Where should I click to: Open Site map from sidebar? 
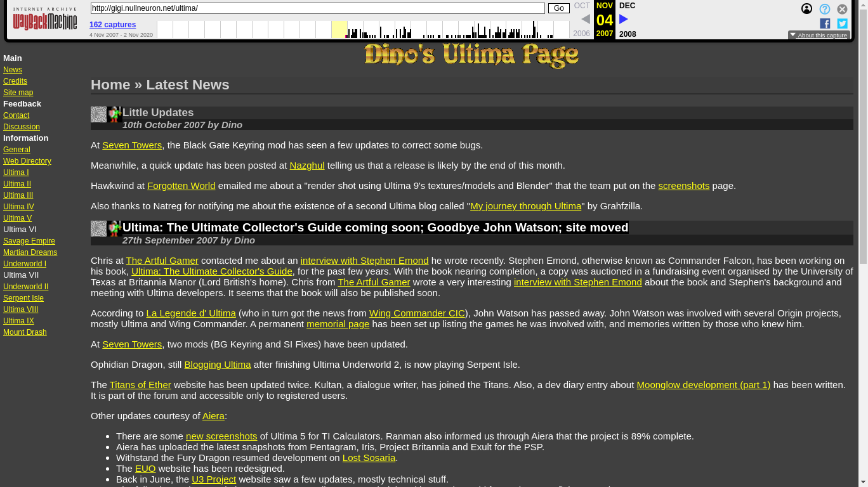18,93
